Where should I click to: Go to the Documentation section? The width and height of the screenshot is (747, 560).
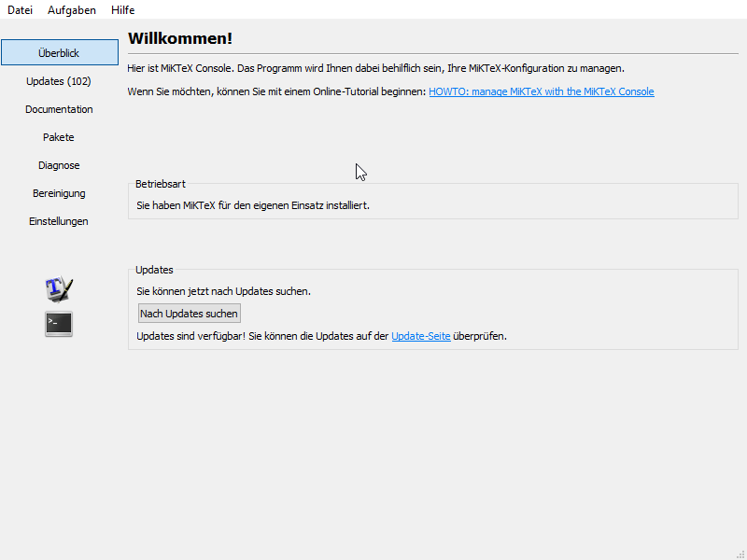pyautogui.click(x=59, y=109)
